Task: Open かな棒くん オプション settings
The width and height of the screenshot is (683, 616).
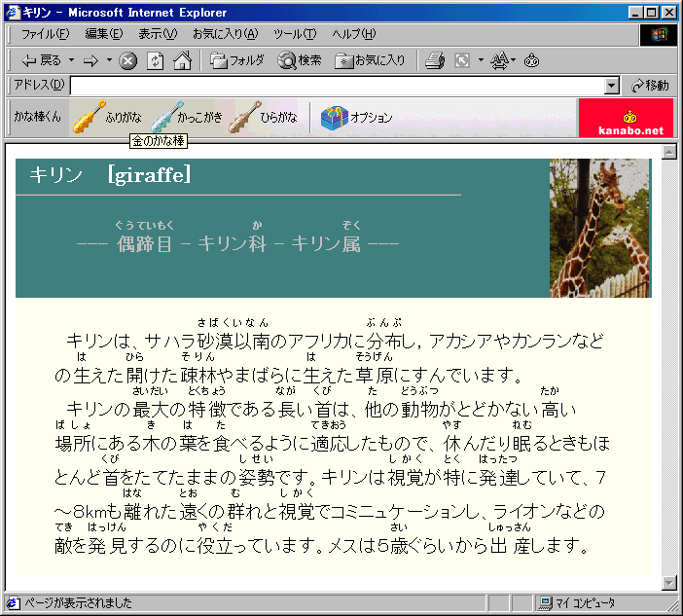Action: click(356, 117)
